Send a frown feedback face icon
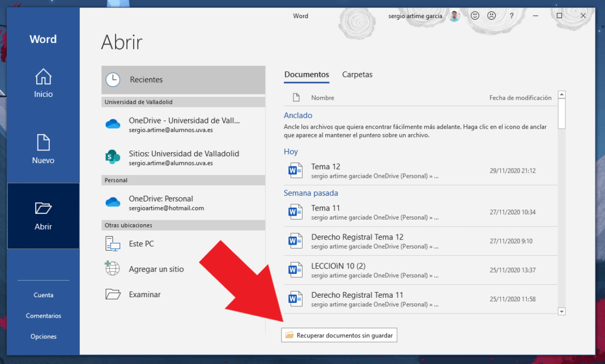This screenshot has height=364, width=605. coord(491,16)
